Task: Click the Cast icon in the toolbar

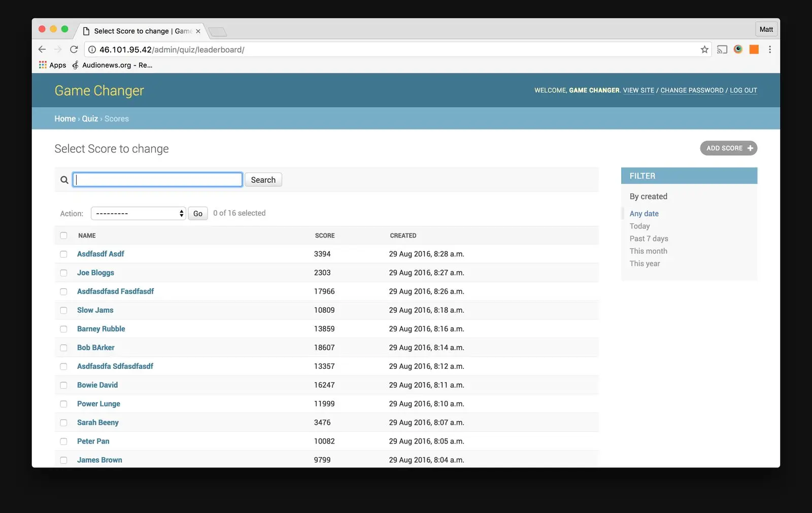Action: 722,49
